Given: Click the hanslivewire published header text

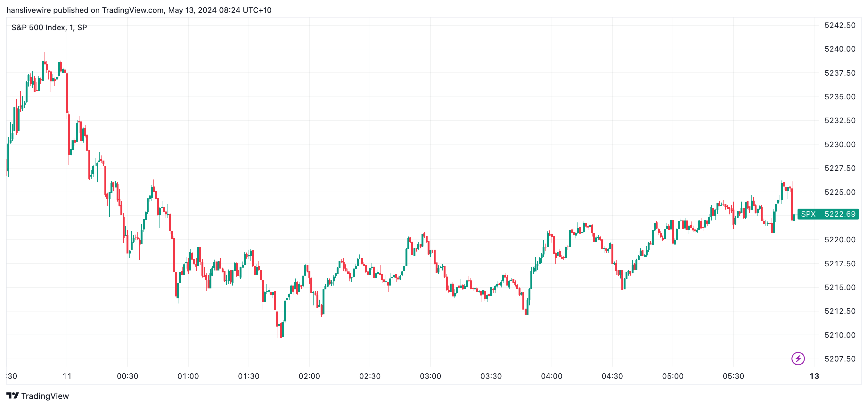Looking at the screenshot, I should (x=139, y=10).
